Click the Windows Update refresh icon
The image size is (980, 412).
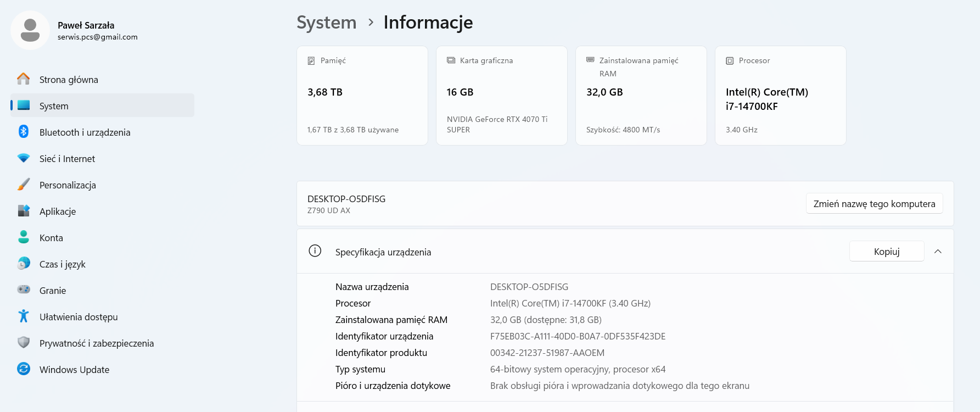[24, 369]
